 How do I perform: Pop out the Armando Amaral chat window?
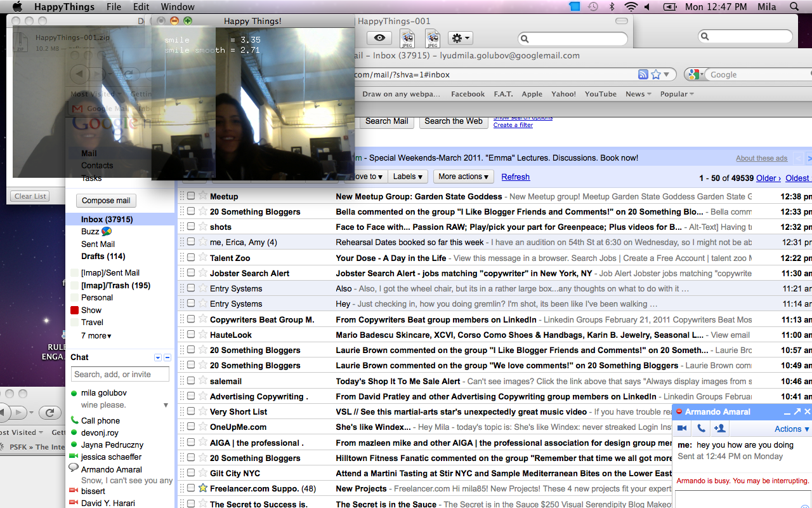pos(797,412)
